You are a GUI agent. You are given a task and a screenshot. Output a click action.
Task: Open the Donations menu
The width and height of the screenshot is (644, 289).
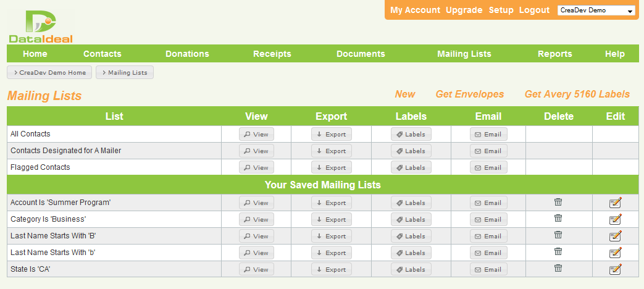point(187,54)
